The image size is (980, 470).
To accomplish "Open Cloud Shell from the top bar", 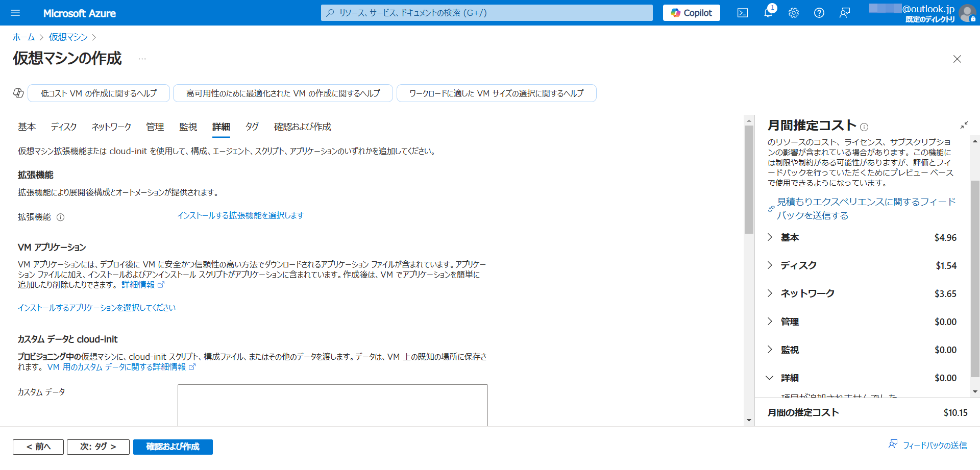I will click(743, 13).
